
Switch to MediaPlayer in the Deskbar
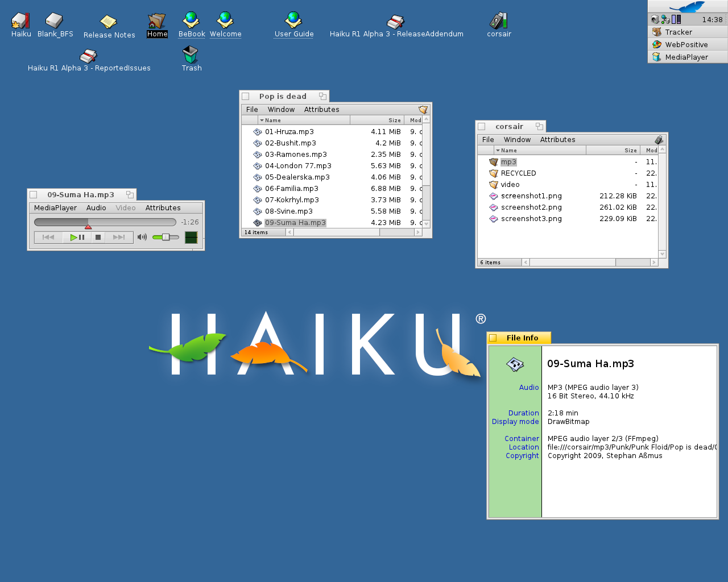[x=688, y=57]
